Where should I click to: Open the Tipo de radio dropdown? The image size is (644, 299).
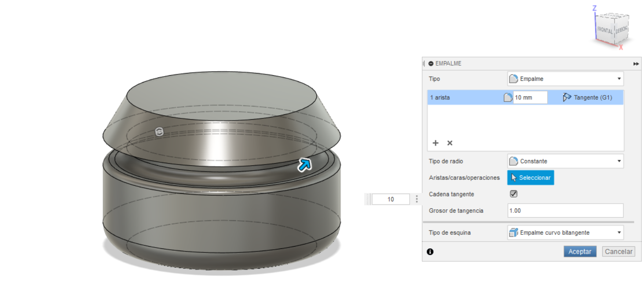566,161
